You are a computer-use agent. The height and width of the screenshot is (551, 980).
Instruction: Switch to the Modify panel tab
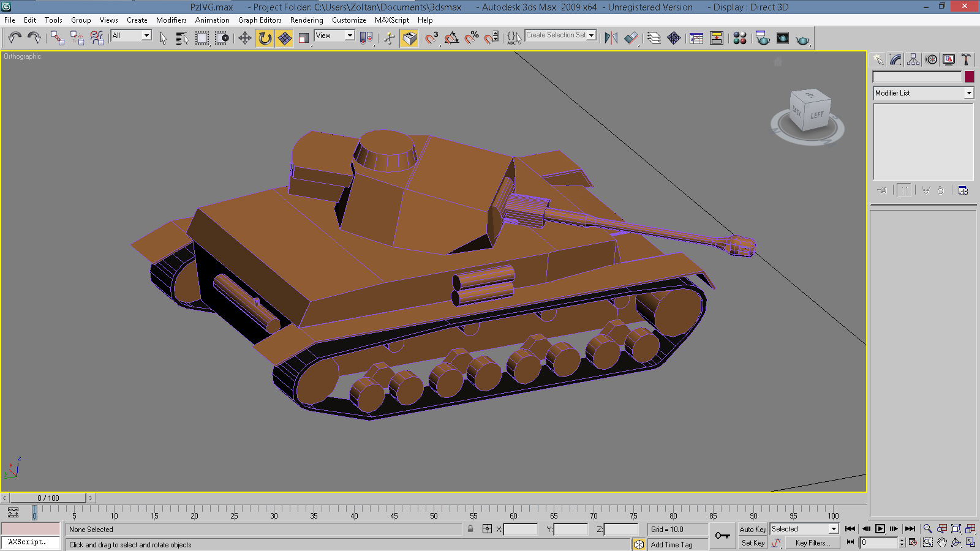coord(895,59)
